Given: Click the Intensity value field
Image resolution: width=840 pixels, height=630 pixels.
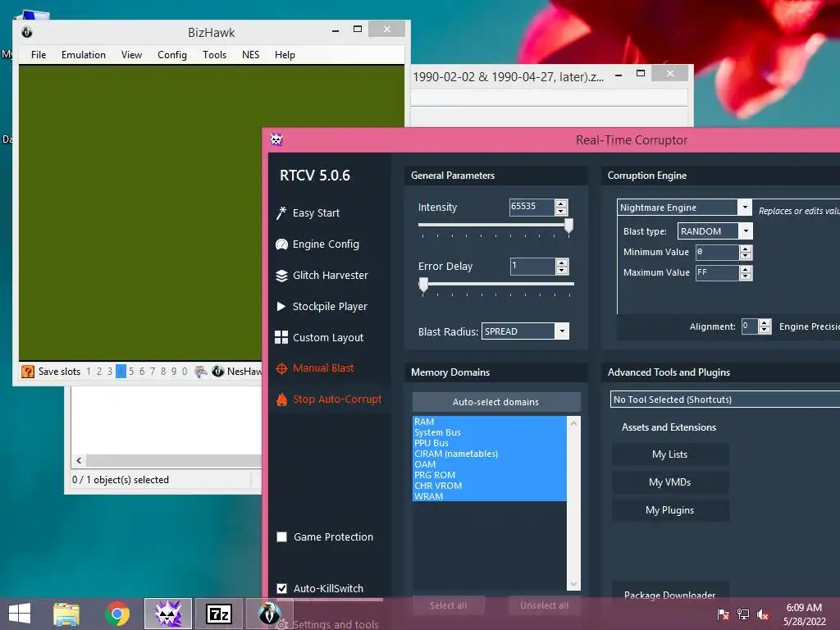Looking at the screenshot, I should [x=532, y=207].
